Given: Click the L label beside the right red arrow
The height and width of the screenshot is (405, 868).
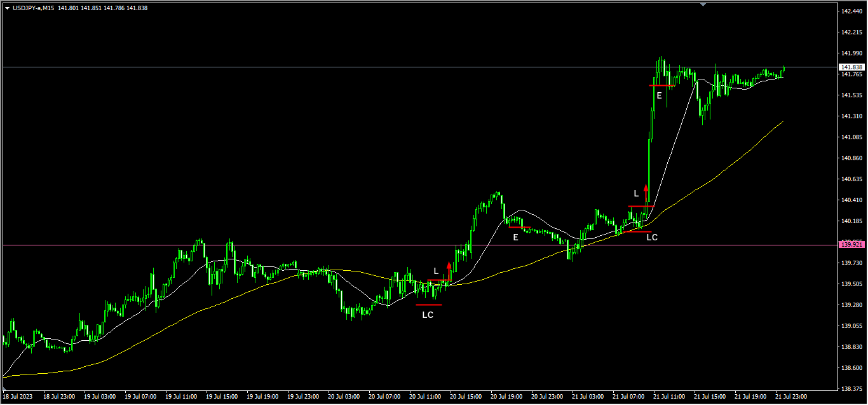Looking at the screenshot, I should (x=636, y=193).
